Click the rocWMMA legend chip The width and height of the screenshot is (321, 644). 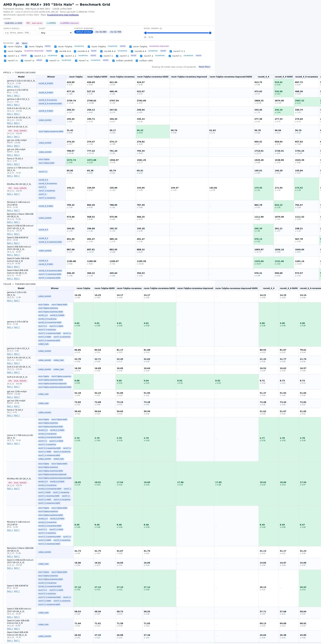coord(51,23)
